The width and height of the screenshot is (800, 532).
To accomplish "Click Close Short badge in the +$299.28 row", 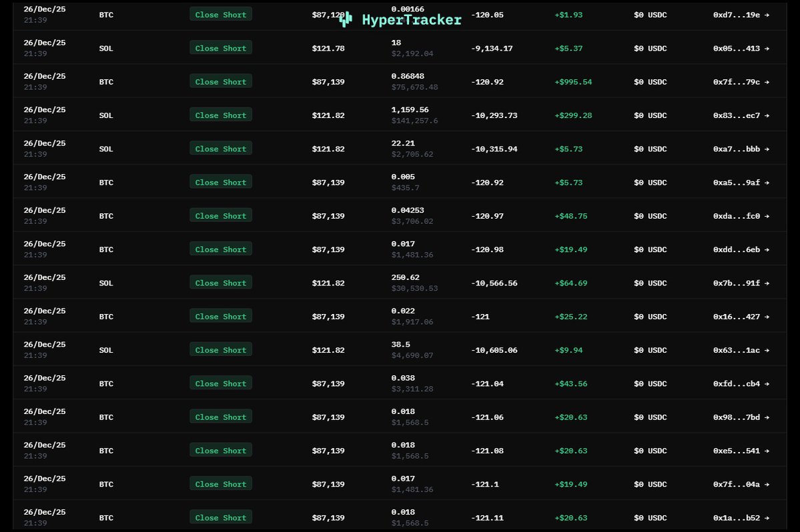I will pos(221,115).
